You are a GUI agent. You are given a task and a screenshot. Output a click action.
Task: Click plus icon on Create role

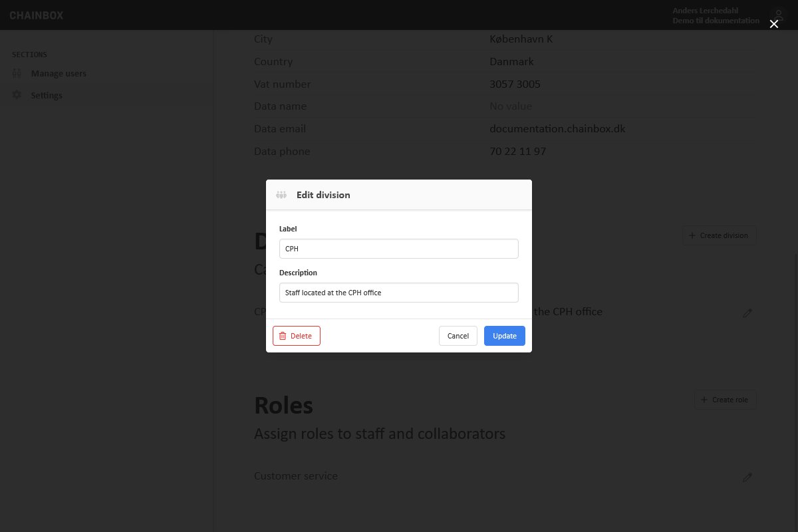click(x=704, y=400)
